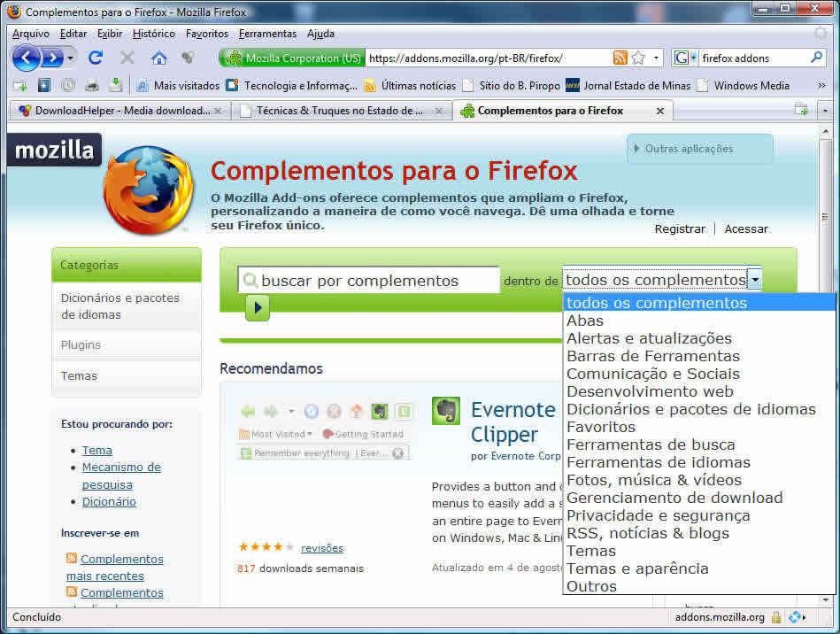Select 'Ferramentas de busca' option in list

click(x=651, y=445)
